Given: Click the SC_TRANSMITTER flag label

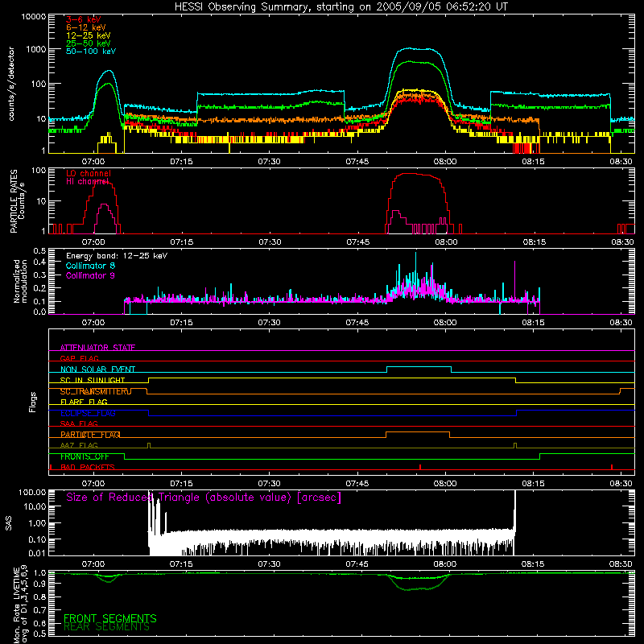Looking at the screenshot, I should point(96,391).
